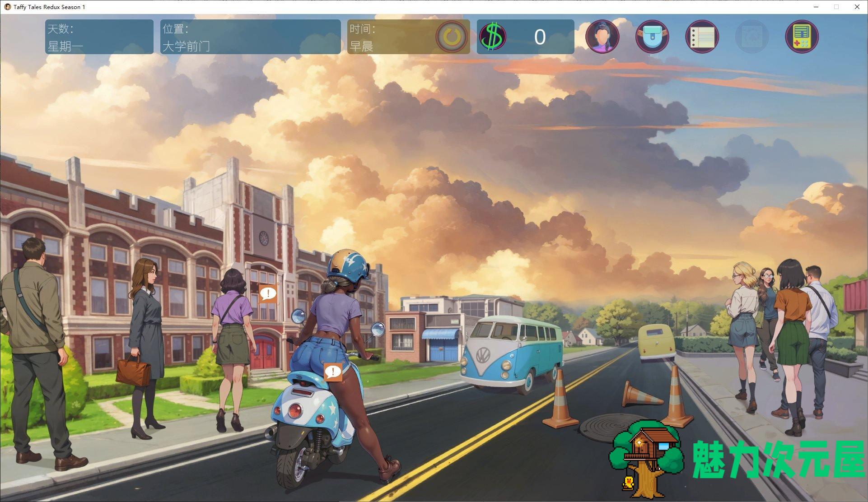Click the speech bubble near the school entrance
Viewport: 868px width, 502px height.
point(268,294)
